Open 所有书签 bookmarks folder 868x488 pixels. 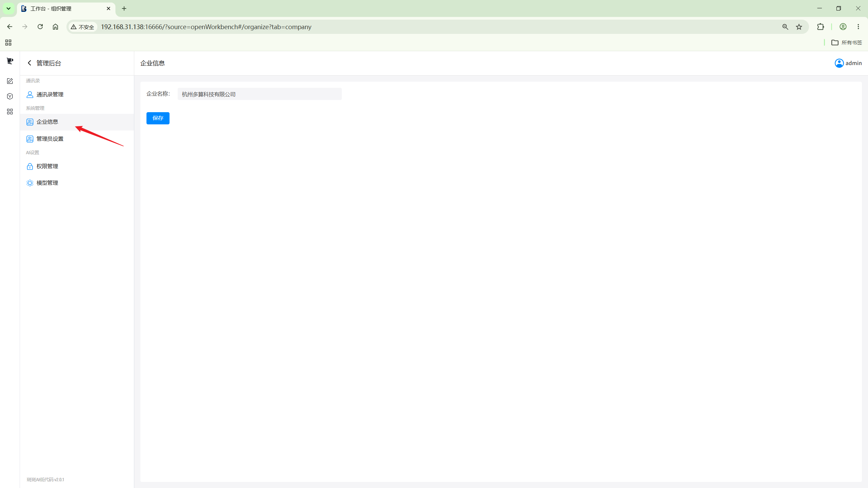pos(847,42)
